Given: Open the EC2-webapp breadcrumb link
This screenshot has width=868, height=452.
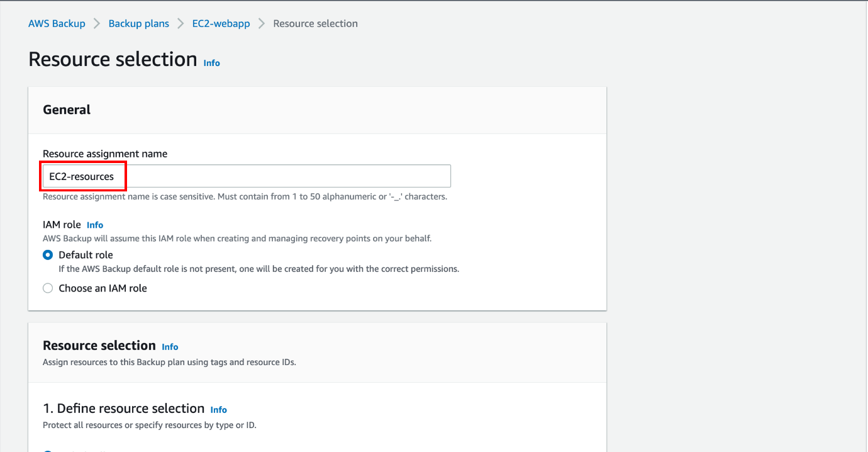Looking at the screenshot, I should 221,23.
